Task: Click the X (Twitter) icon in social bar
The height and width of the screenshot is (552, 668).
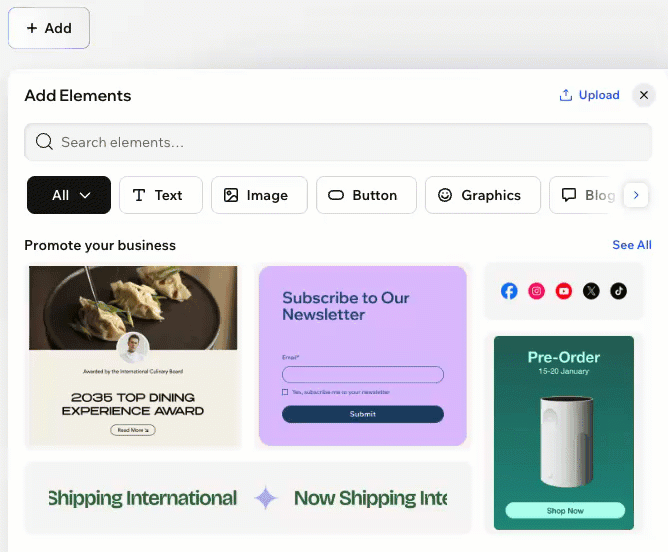Action: pos(591,291)
